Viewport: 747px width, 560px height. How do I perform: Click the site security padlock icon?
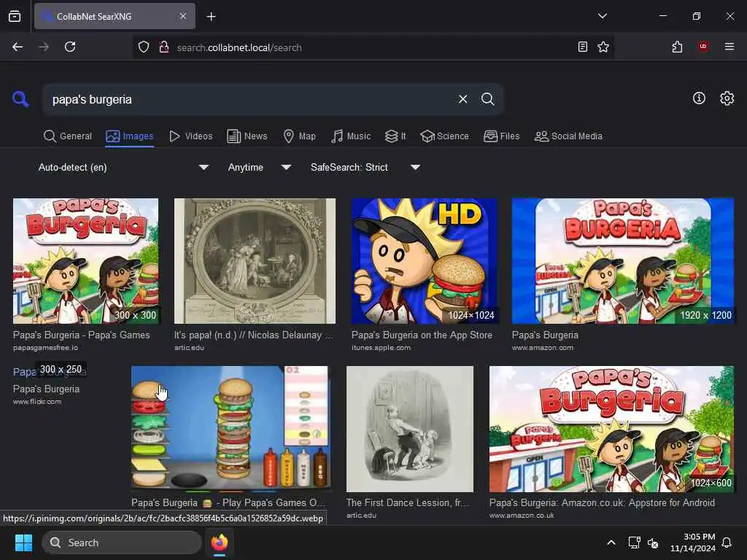pyautogui.click(x=164, y=47)
